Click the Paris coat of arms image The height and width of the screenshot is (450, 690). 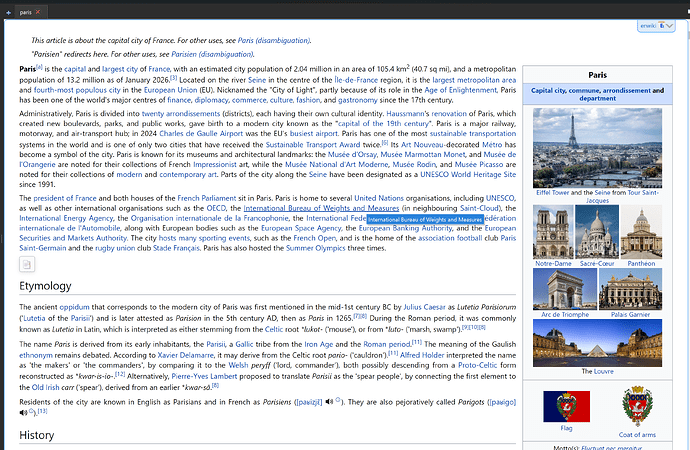pyautogui.click(x=636, y=406)
